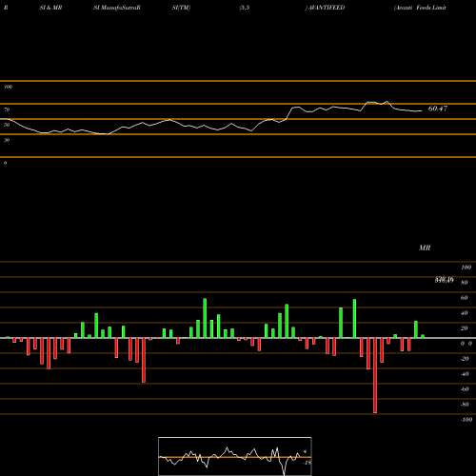Click the RSI axis label 30
Viewport: 476px width, 476px height.
7,140
